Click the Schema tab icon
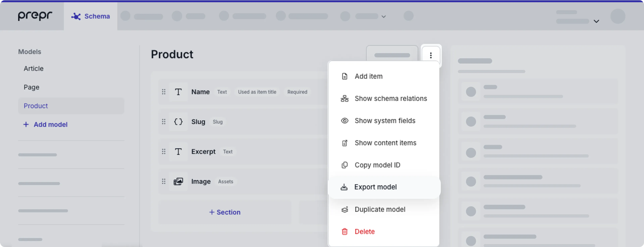Image resolution: width=644 pixels, height=247 pixels. tap(76, 16)
